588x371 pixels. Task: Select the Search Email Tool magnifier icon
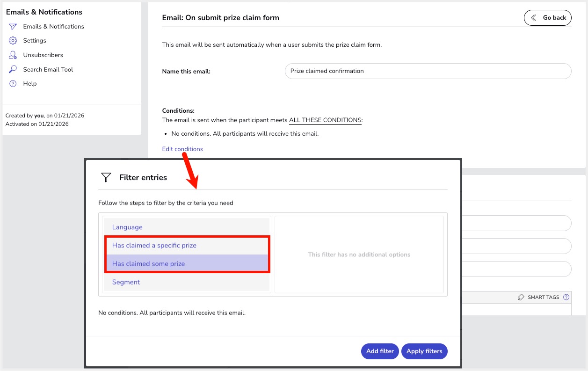(x=13, y=69)
